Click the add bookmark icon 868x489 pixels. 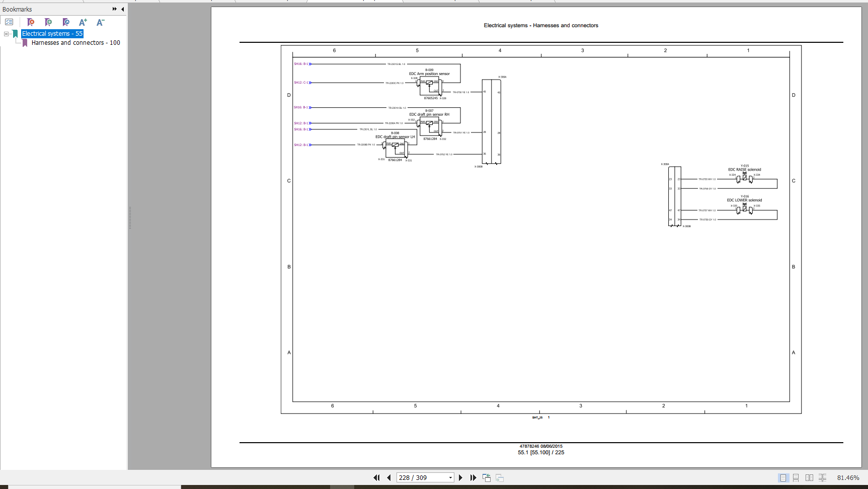tap(48, 22)
